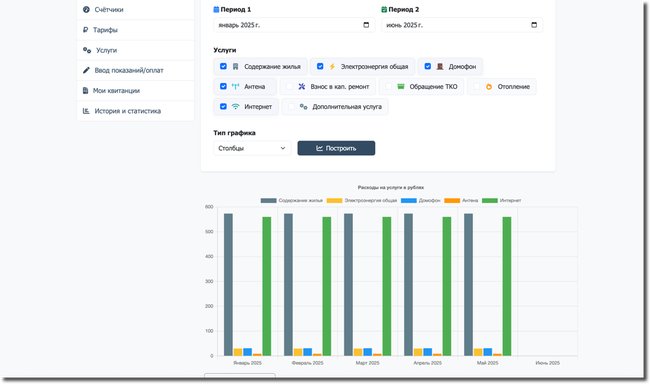
Task: Open the Услуги sidebar item
Action: click(x=136, y=50)
